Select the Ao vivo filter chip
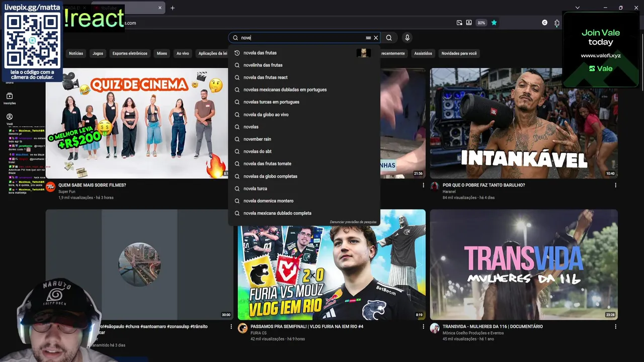The image size is (644, 362). click(x=183, y=53)
